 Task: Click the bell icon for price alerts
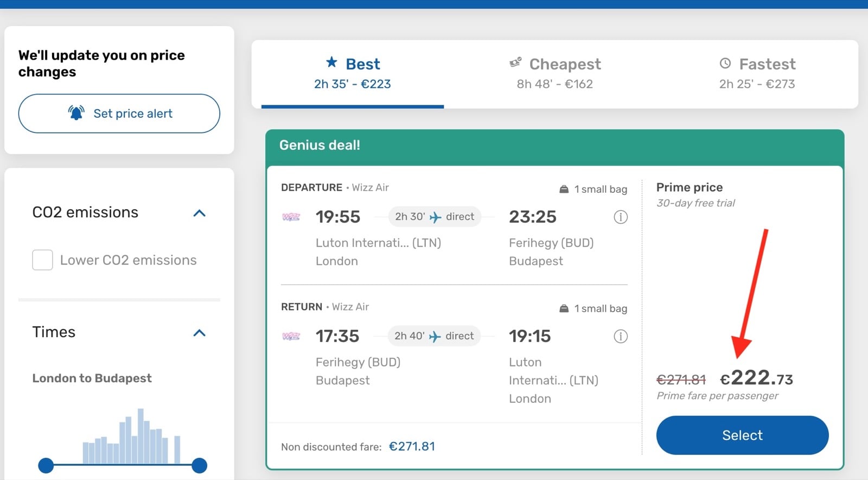[76, 113]
